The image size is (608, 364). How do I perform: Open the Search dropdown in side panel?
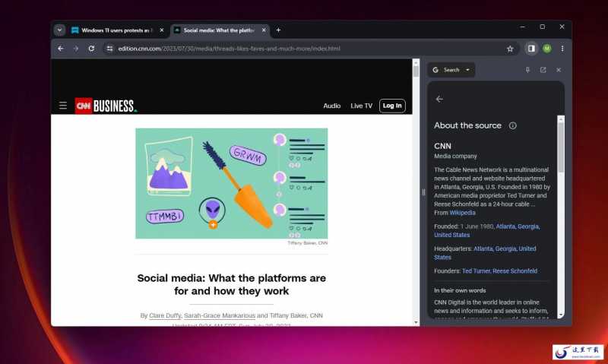point(451,70)
